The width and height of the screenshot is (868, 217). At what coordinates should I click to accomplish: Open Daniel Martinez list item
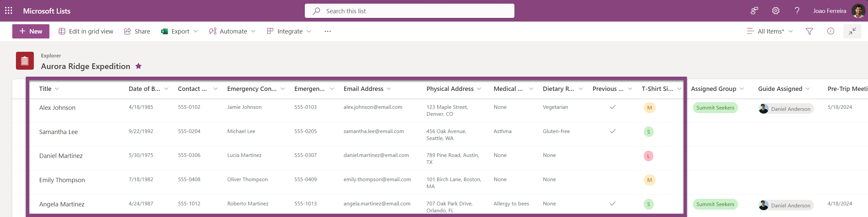click(61, 156)
